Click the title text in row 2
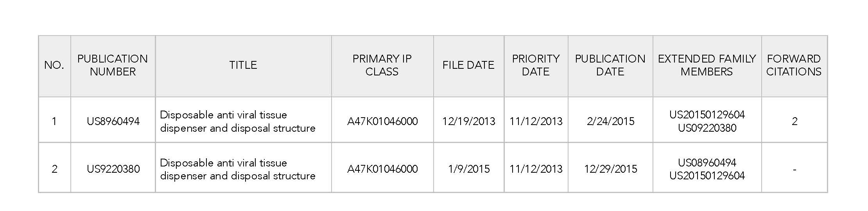 point(237,169)
